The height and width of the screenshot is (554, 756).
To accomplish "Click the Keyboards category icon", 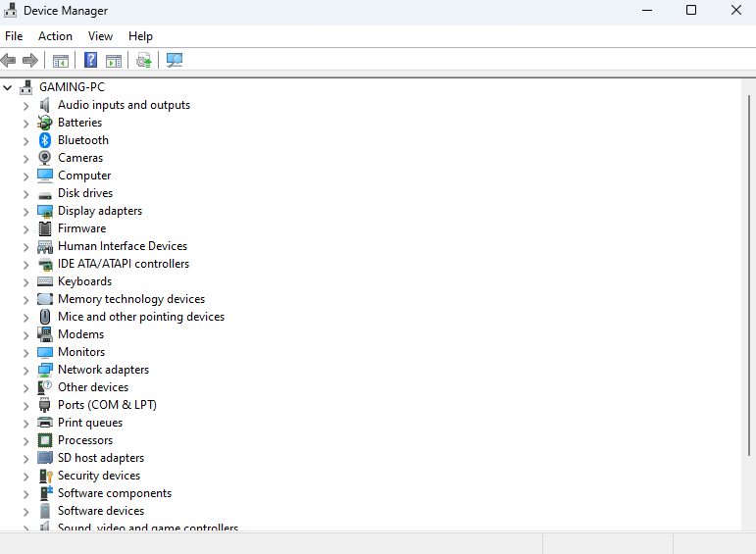I will pyautogui.click(x=45, y=281).
